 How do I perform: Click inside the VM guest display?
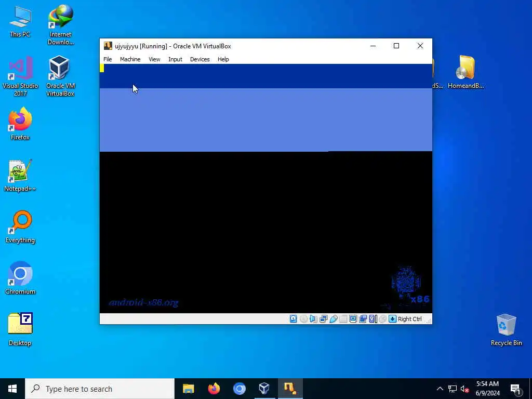coord(265,188)
